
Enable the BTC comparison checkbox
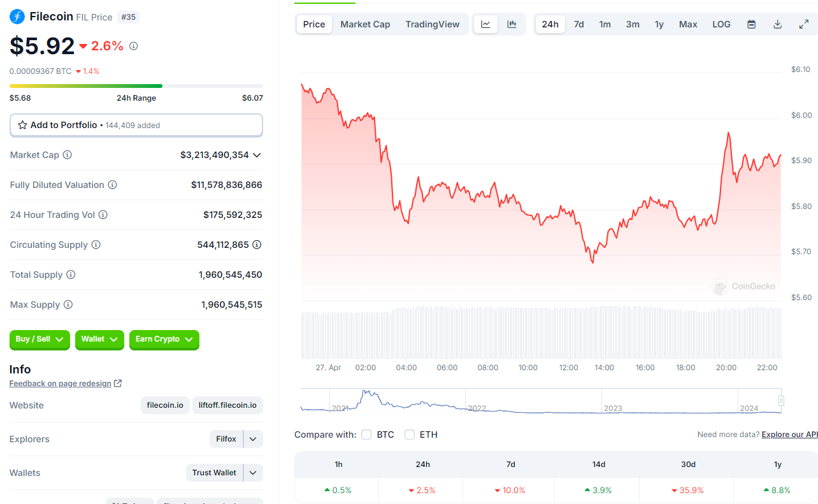click(x=366, y=435)
